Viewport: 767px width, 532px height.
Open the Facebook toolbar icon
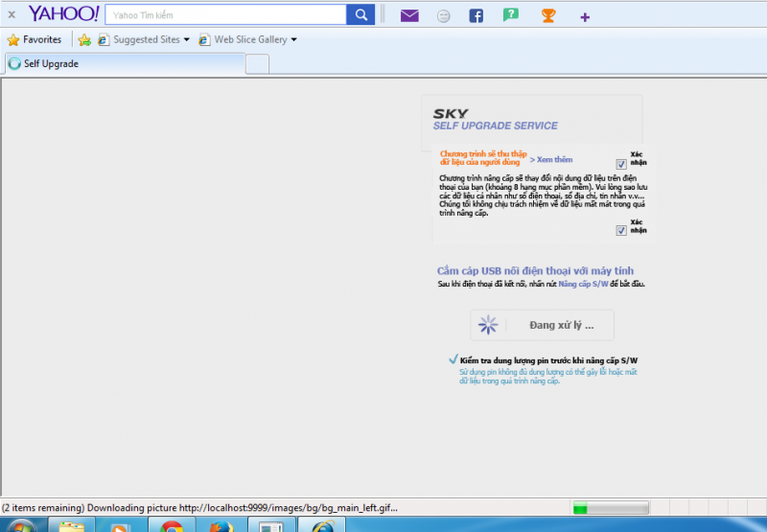click(476, 15)
